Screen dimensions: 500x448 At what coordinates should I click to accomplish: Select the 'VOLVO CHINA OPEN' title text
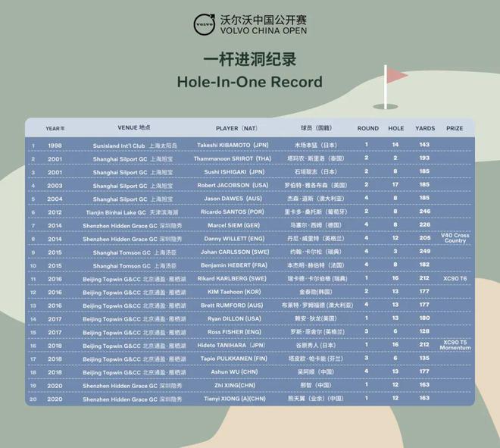coord(264,31)
